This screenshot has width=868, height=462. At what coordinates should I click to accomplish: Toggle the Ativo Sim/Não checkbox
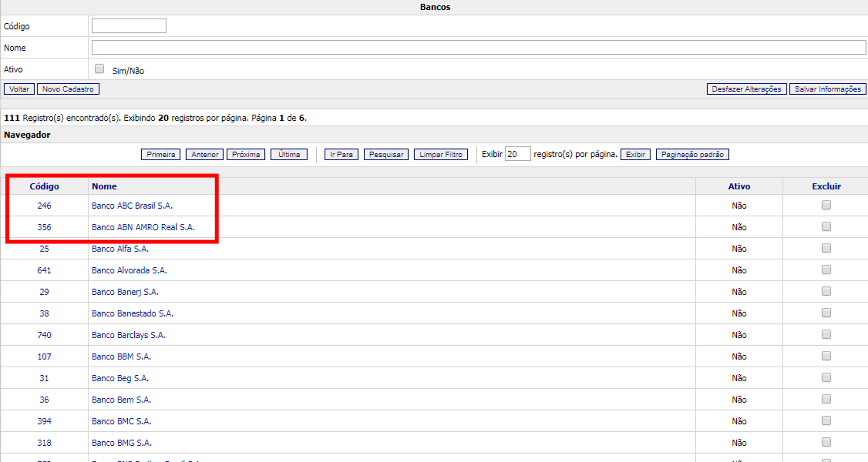[100, 69]
